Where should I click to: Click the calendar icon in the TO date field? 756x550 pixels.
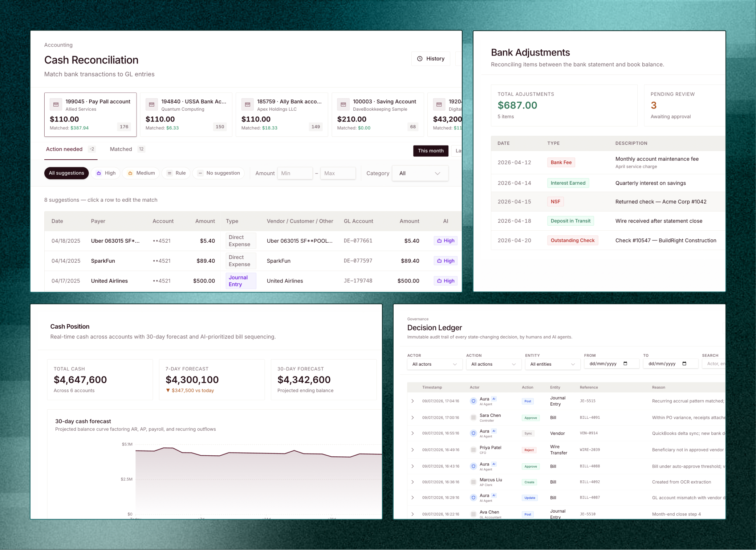coord(684,364)
